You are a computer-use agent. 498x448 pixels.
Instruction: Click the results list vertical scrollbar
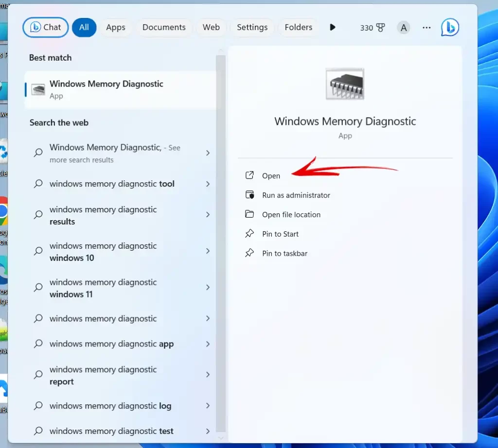[x=221, y=243]
